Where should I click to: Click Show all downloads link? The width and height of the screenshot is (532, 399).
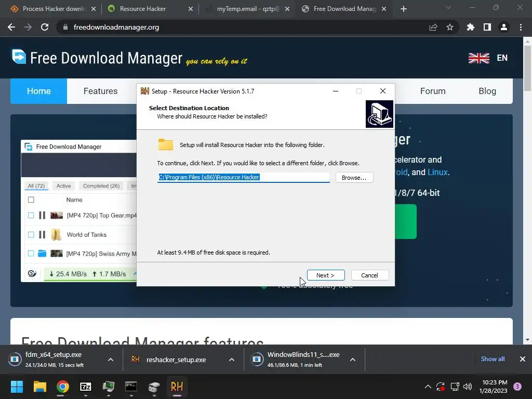click(x=493, y=359)
